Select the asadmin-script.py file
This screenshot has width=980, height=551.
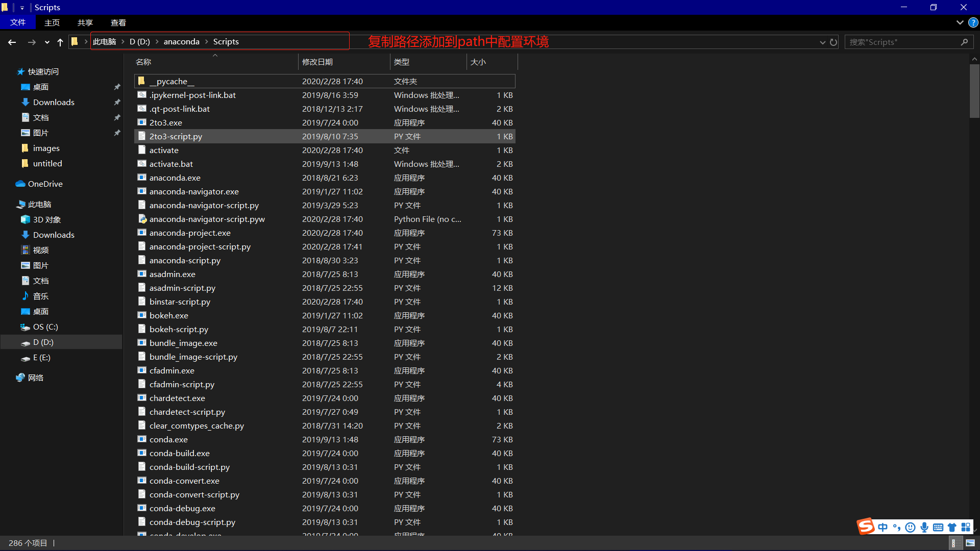tap(325, 288)
